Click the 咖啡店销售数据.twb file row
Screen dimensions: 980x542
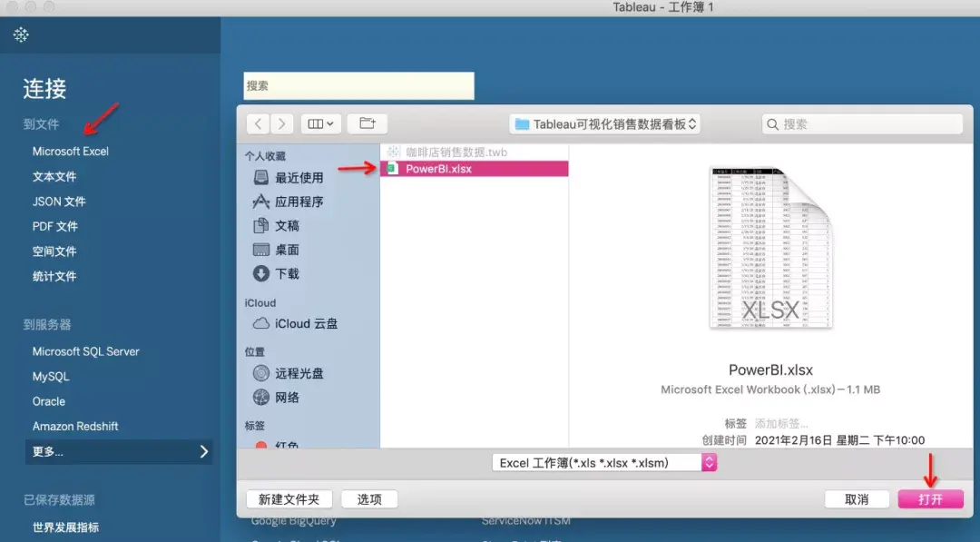coord(475,152)
